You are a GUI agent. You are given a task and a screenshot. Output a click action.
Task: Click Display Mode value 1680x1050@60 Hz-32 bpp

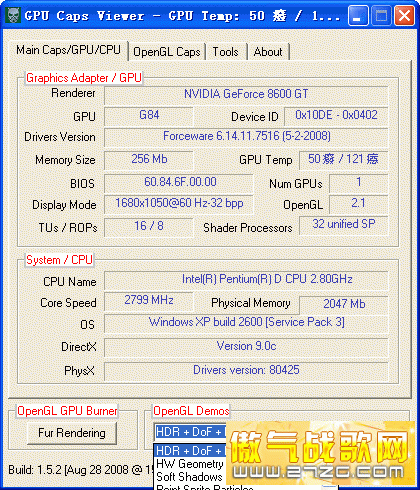pos(179,204)
